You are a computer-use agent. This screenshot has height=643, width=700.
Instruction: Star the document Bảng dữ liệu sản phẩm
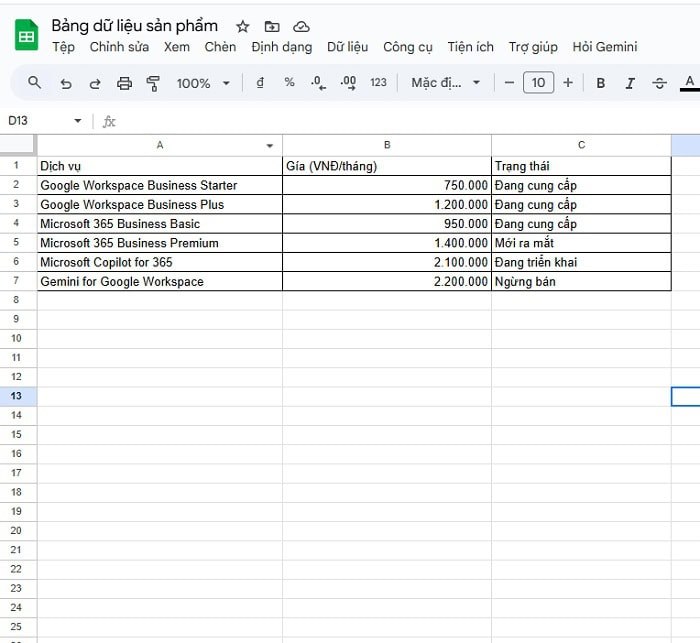pyautogui.click(x=242, y=27)
